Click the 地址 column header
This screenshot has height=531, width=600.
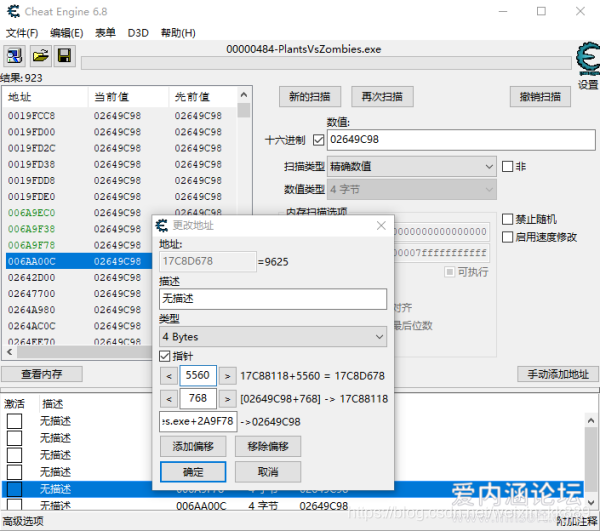(x=45, y=97)
